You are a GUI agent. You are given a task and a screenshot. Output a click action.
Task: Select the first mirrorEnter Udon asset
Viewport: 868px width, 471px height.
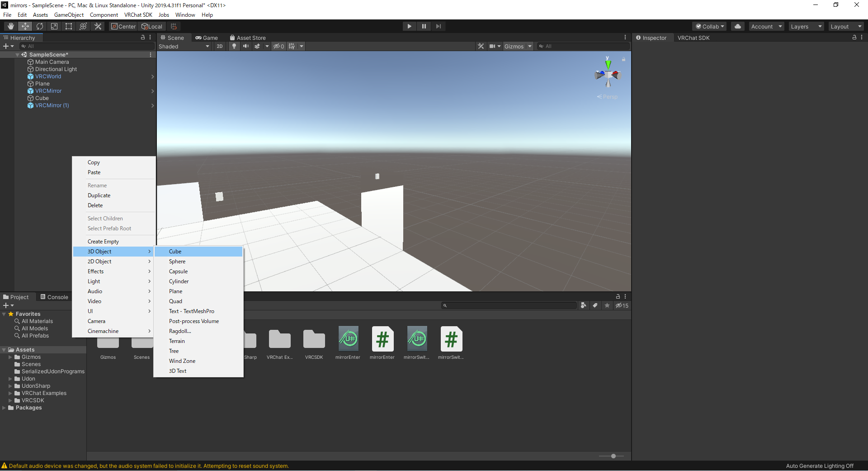click(348, 343)
